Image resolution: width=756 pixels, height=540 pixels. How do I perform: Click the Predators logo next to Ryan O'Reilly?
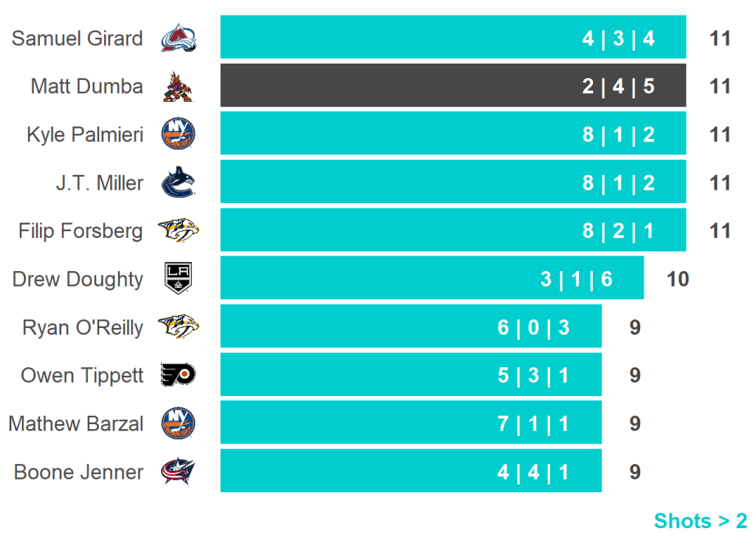(179, 327)
